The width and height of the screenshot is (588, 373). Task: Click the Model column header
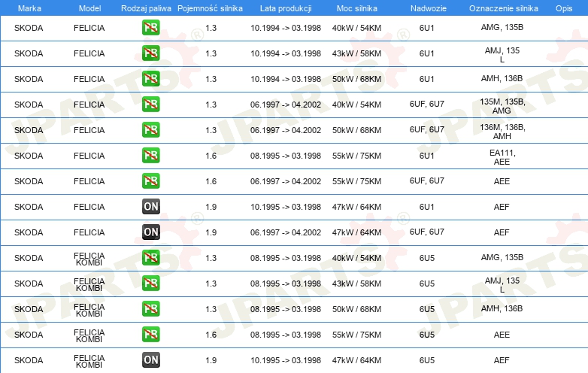[89, 8]
